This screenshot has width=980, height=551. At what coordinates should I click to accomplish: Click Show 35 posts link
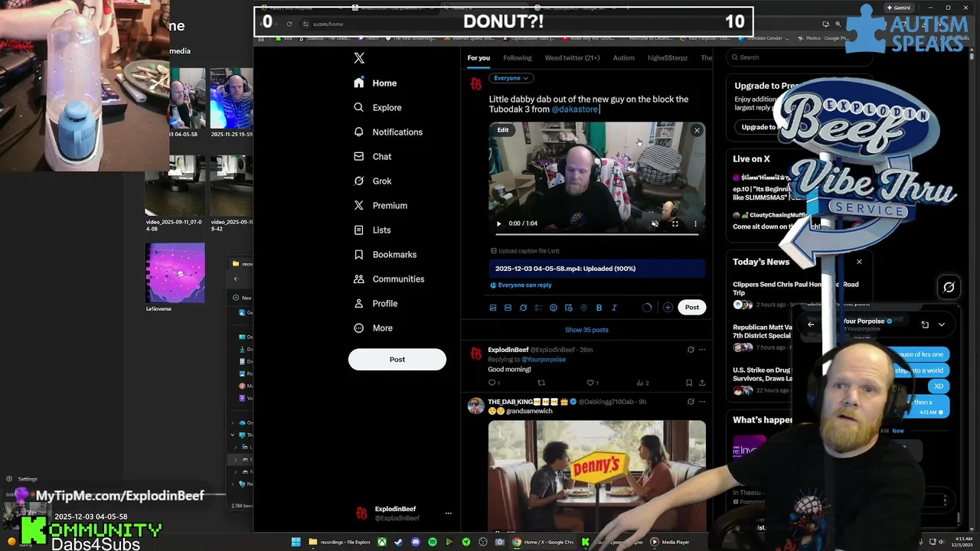586,330
